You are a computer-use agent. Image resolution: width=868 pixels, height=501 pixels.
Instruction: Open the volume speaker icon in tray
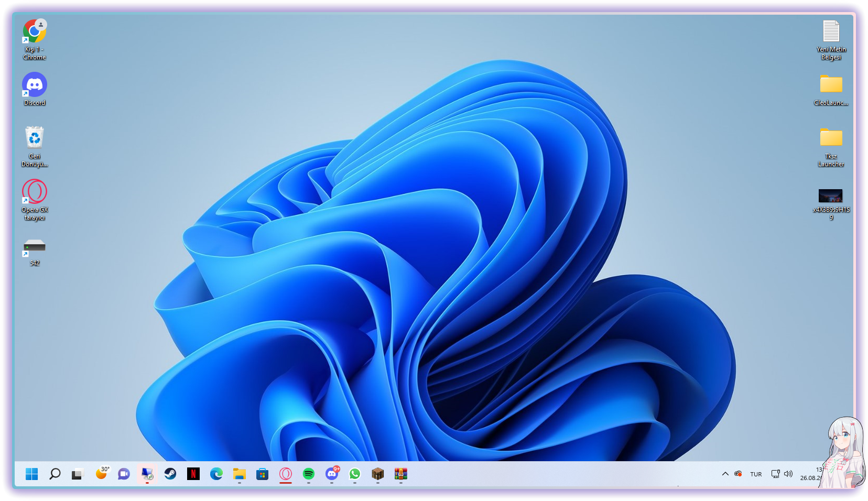click(x=788, y=474)
